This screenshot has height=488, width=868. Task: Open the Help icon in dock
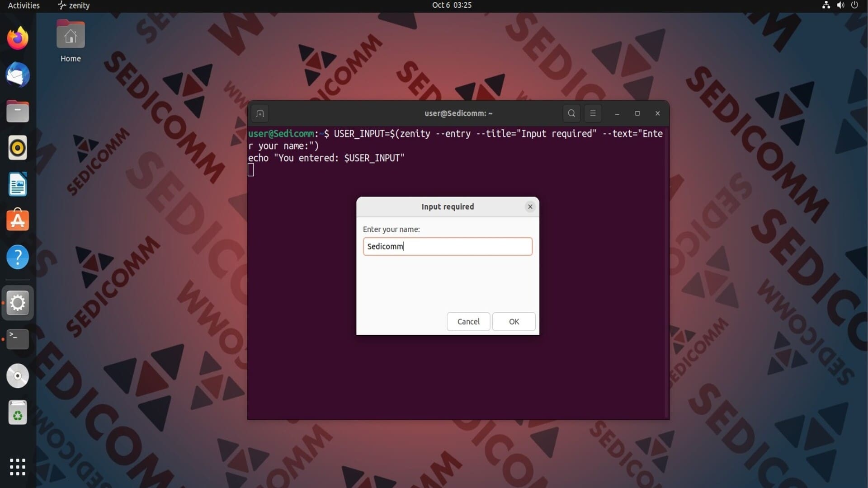point(18,257)
